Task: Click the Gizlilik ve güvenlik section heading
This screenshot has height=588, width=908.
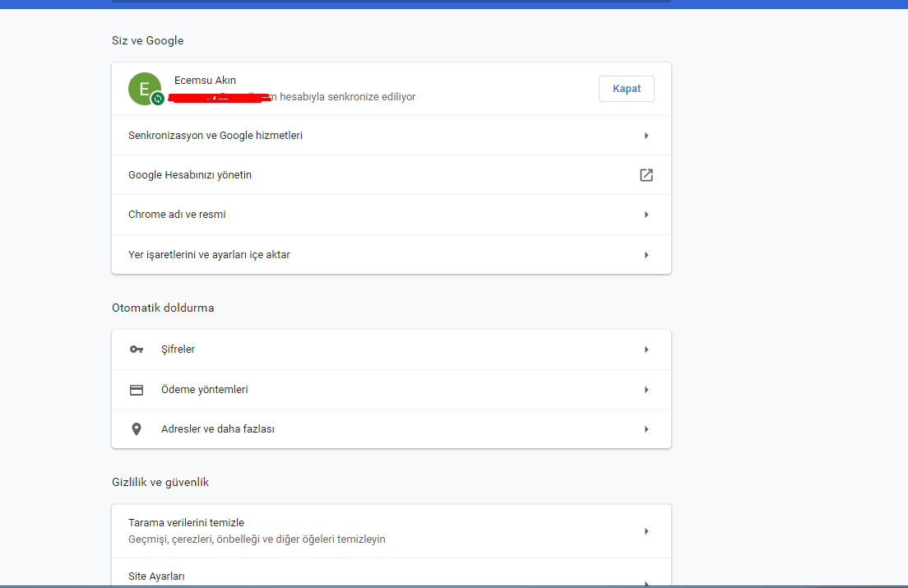Action: 160,482
